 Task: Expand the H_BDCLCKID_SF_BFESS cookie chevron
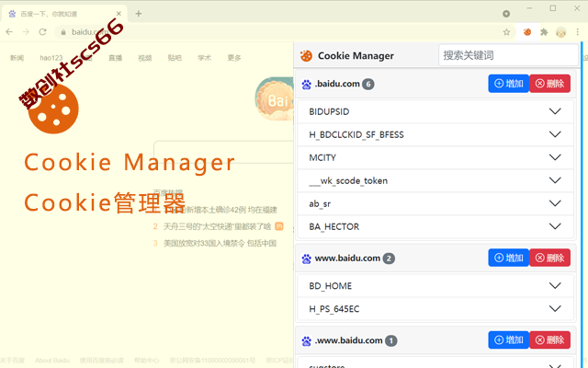coord(555,134)
